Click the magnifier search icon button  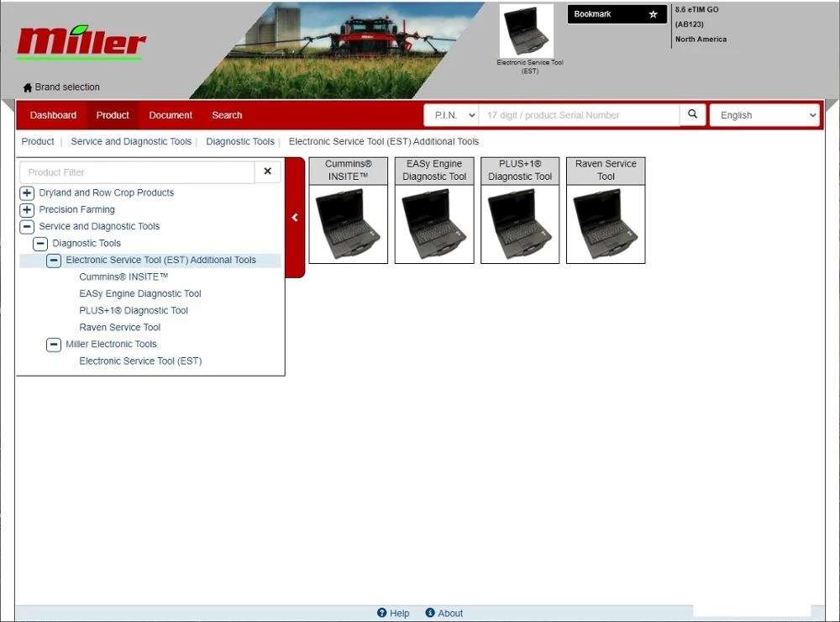click(x=693, y=115)
